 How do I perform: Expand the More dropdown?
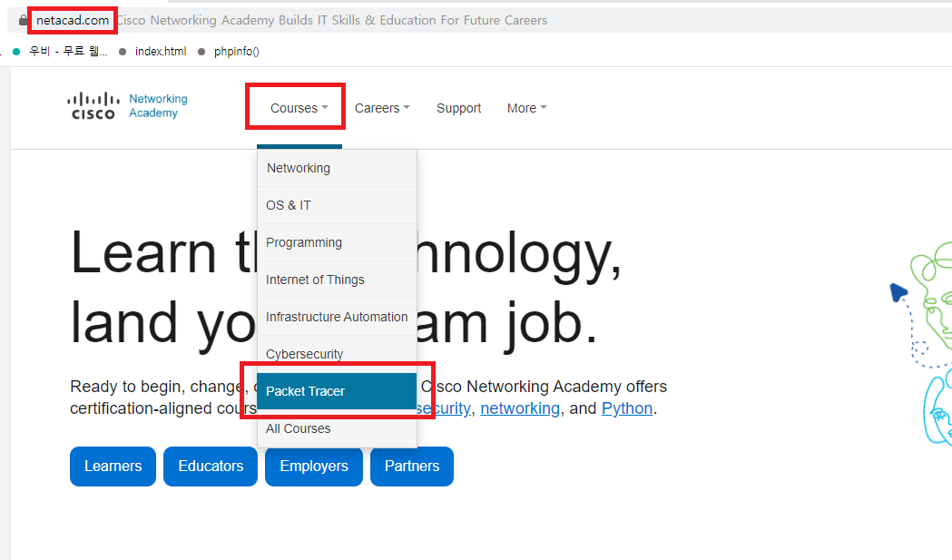(x=526, y=108)
